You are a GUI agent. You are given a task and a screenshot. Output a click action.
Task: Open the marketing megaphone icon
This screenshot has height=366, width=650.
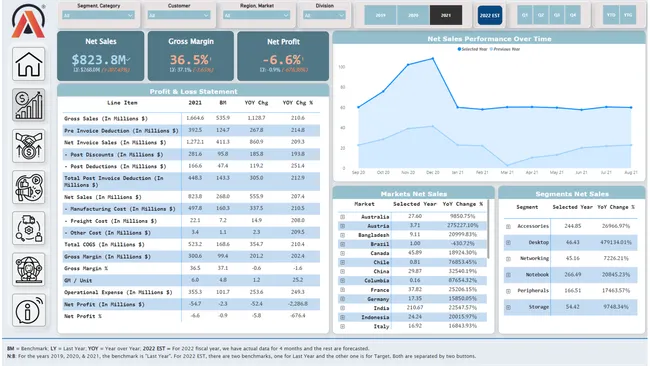pos(28,187)
